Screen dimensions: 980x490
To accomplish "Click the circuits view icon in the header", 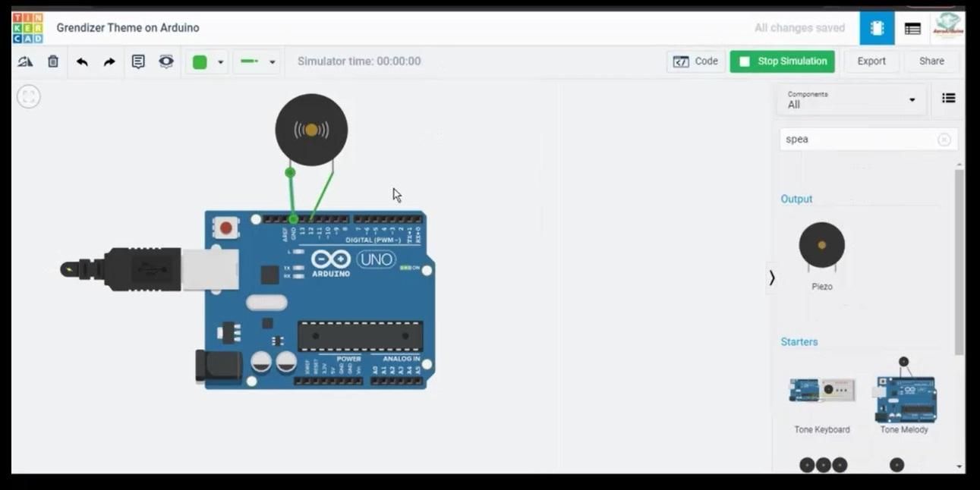I will click(x=877, y=27).
